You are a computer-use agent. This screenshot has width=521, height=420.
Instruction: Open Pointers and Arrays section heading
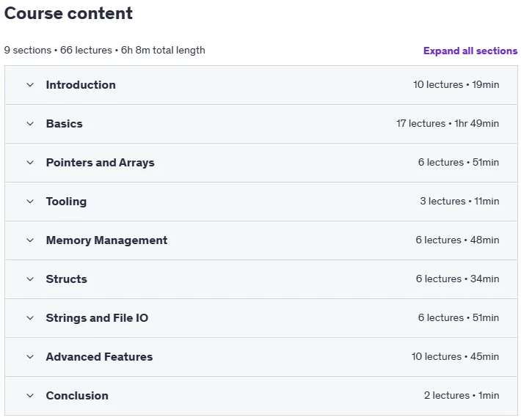point(100,163)
